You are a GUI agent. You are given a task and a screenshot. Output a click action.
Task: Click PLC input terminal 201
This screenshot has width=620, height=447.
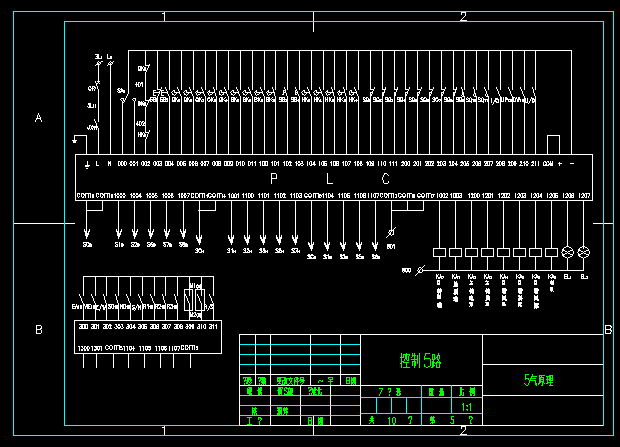pyautogui.click(x=417, y=164)
